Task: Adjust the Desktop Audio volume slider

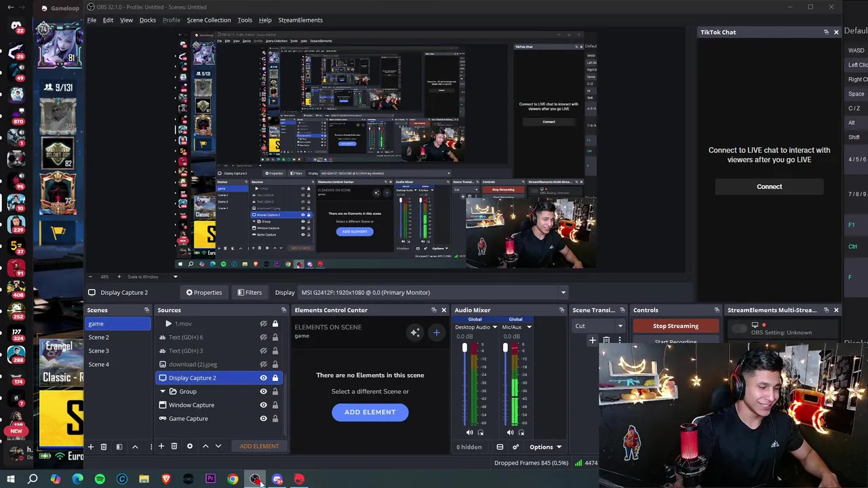Action: point(465,348)
